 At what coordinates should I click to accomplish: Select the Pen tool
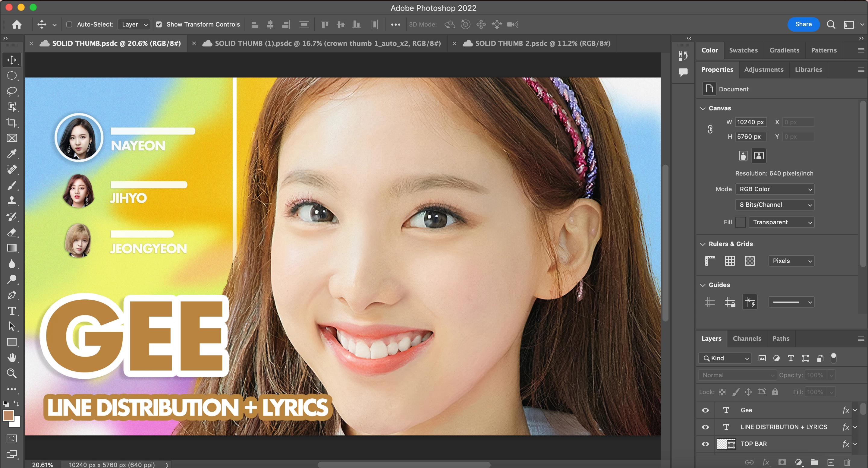point(12,295)
